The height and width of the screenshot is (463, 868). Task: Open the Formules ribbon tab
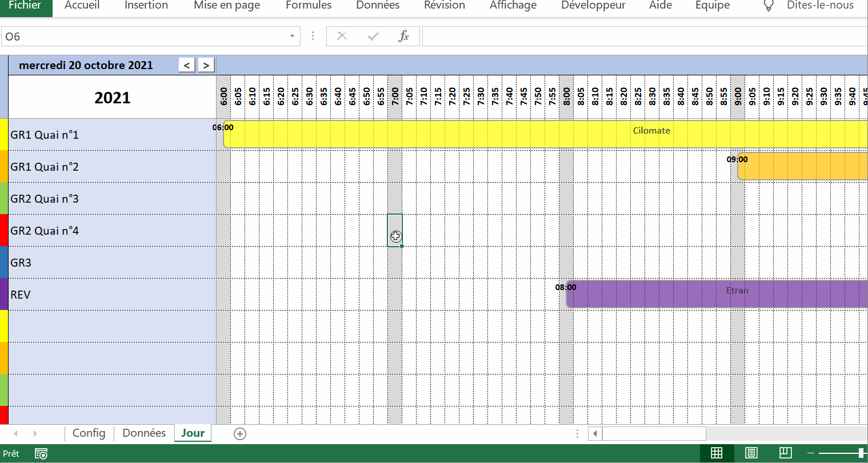[x=309, y=6]
